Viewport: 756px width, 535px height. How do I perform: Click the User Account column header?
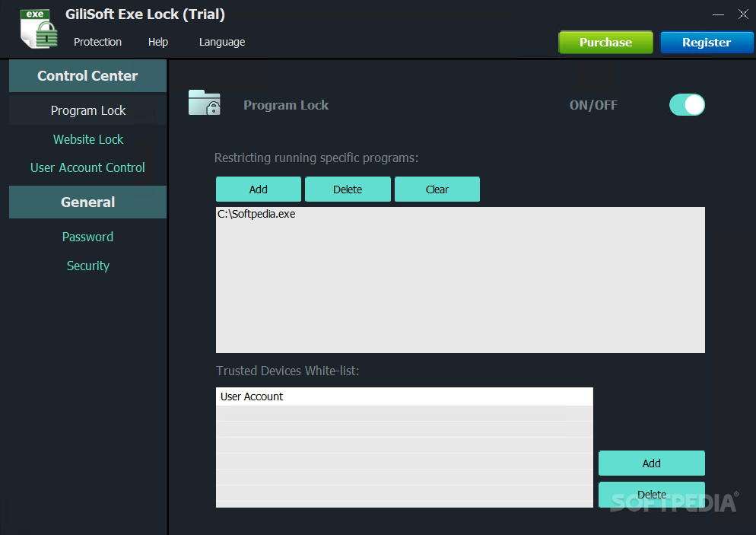[x=404, y=396]
